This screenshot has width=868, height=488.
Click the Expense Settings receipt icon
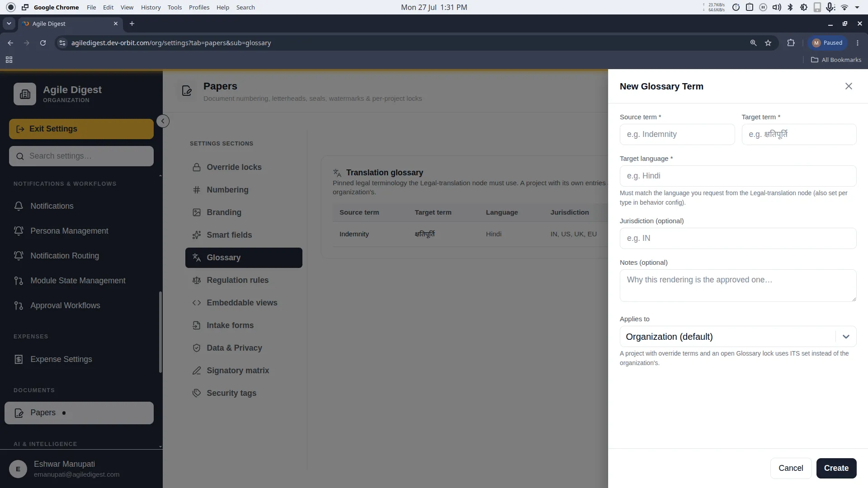[19, 359]
